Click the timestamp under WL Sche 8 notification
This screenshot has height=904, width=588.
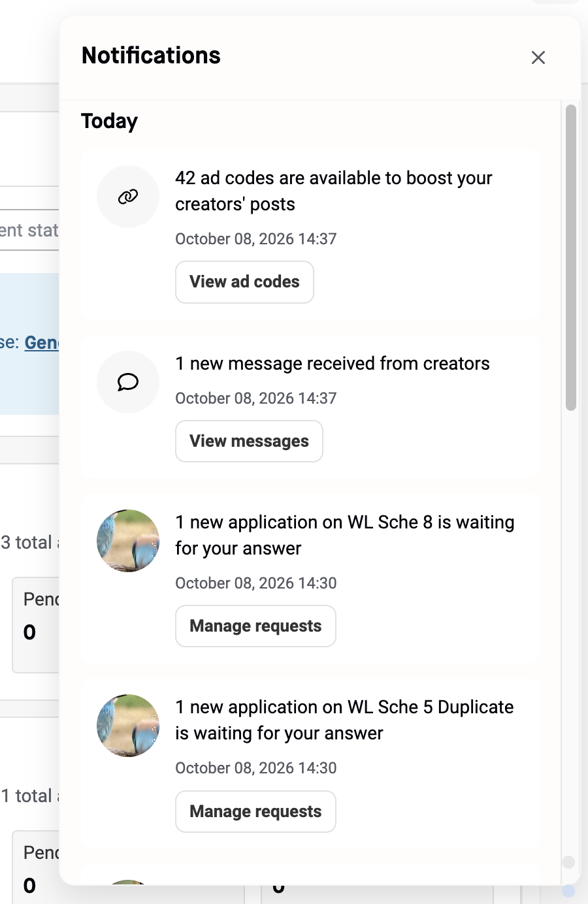pos(256,583)
